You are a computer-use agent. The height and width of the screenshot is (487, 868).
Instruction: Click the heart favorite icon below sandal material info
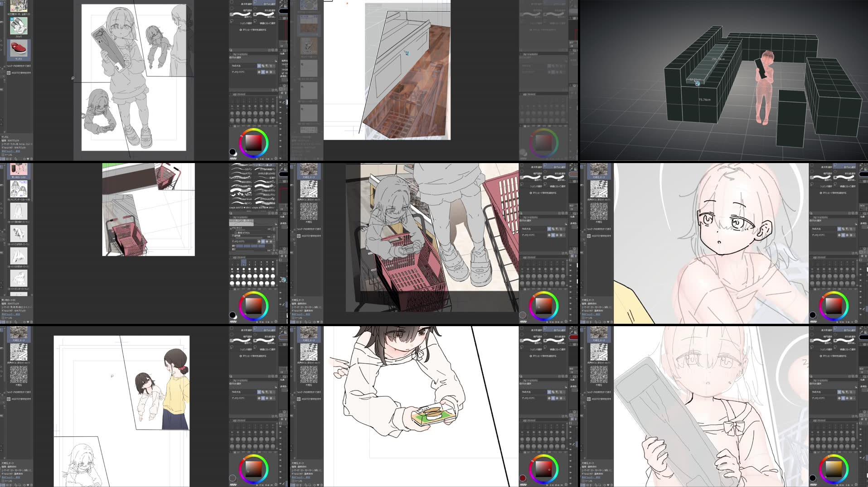point(28,159)
